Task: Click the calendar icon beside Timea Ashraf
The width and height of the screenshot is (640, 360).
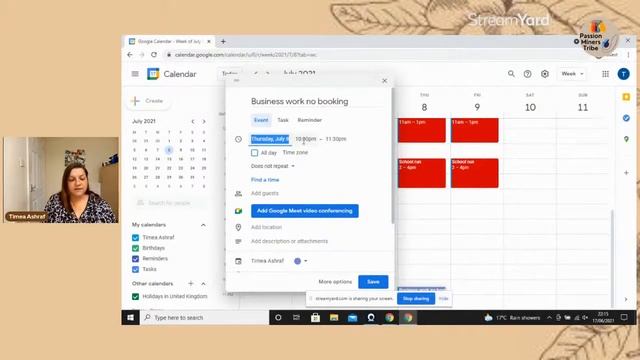Action: (238, 261)
